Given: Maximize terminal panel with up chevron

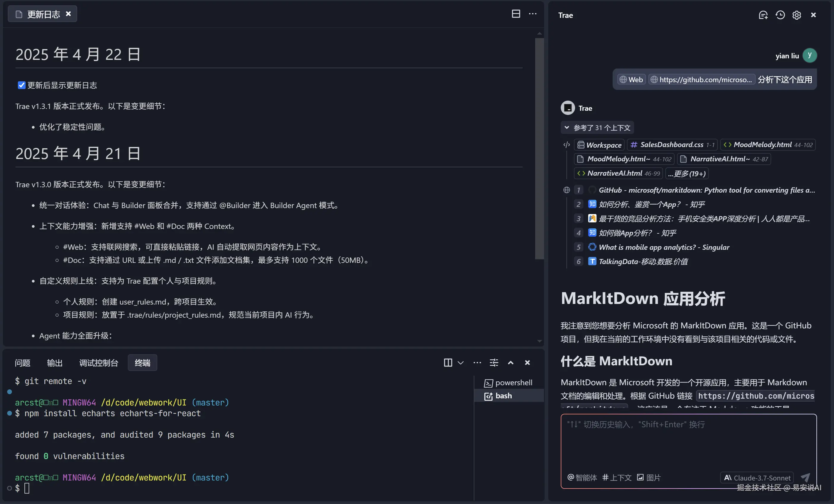Looking at the screenshot, I should [x=510, y=363].
